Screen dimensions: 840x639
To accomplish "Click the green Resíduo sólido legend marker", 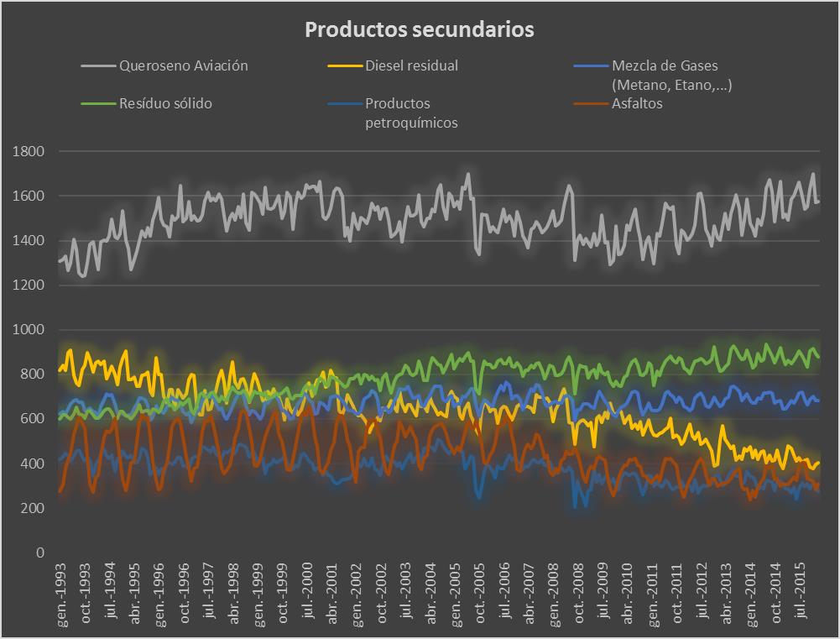I will pyautogui.click(x=98, y=104).
